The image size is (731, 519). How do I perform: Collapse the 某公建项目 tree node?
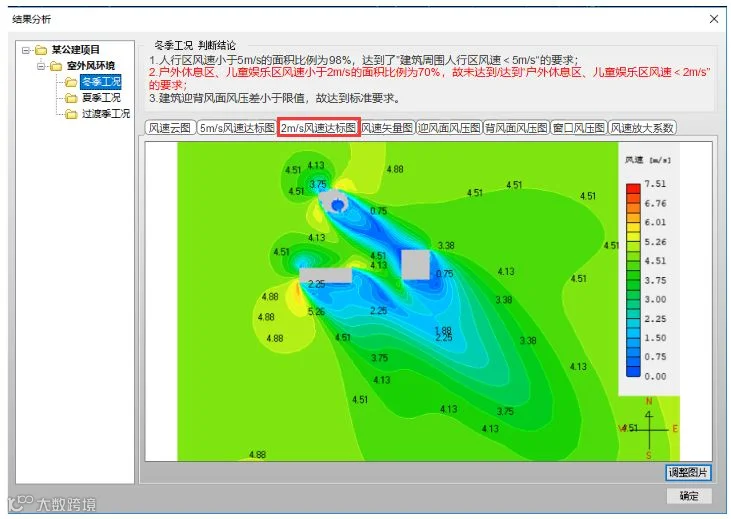pyautogui.click(x=26, y=50)
